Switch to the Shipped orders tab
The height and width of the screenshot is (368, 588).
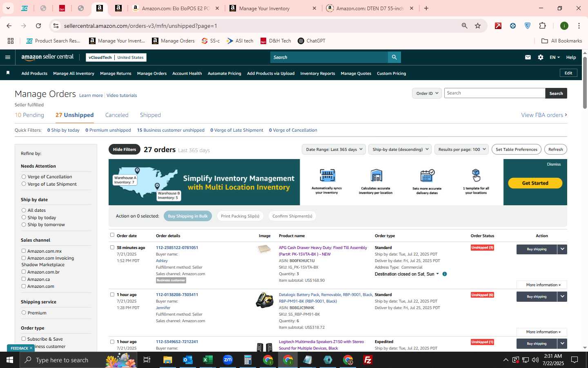[x=150, y=115]
